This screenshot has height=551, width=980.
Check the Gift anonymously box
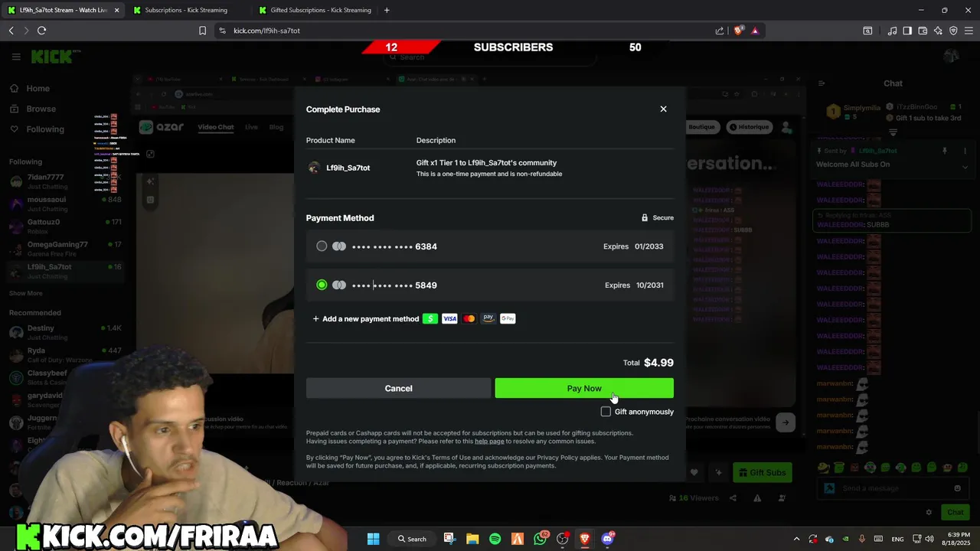(606, 412)
